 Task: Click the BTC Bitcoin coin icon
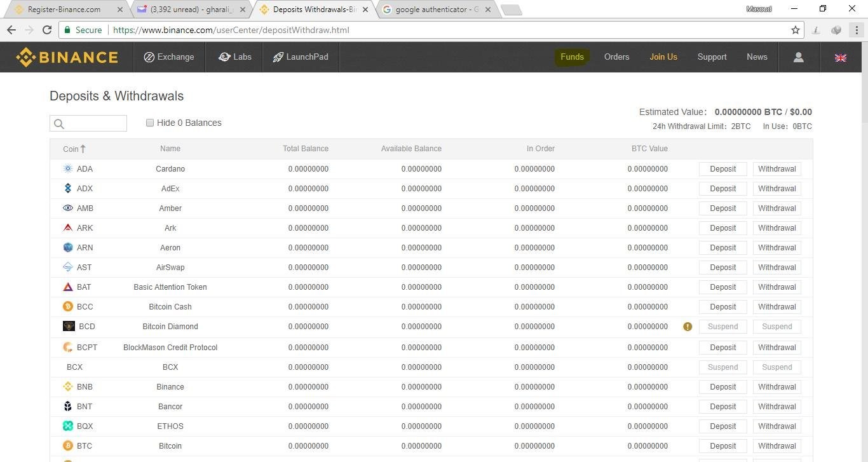coord(68,446)
